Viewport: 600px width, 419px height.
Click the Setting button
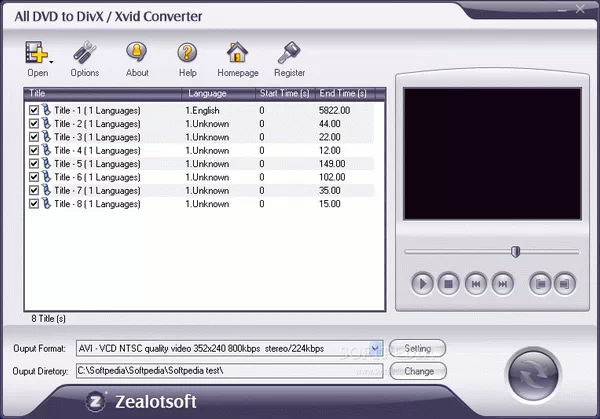tap(417, 349)
